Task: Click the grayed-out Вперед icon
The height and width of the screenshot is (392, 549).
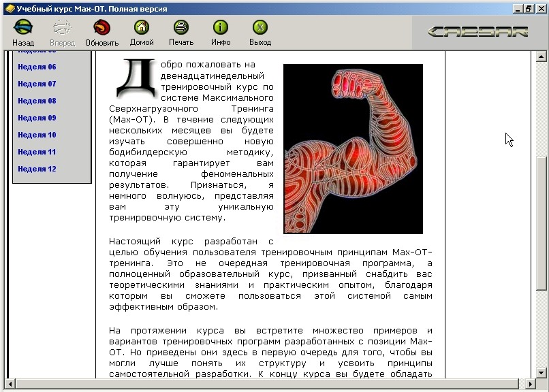Action: 61,31
